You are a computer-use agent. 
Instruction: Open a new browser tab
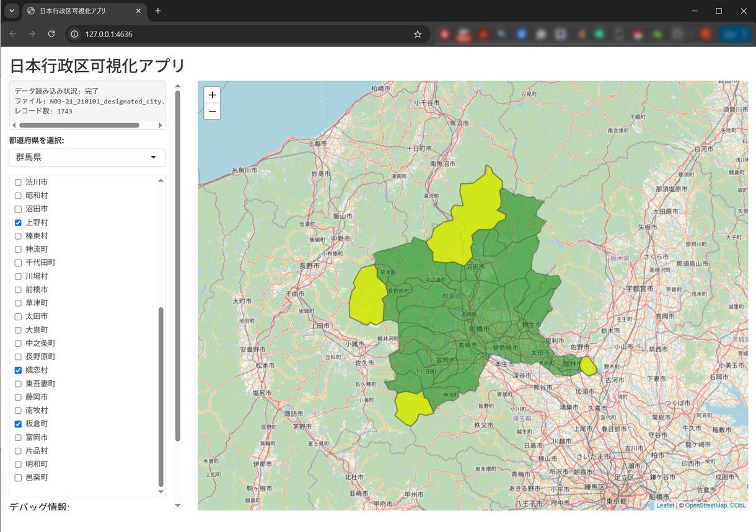pos(158,11)
